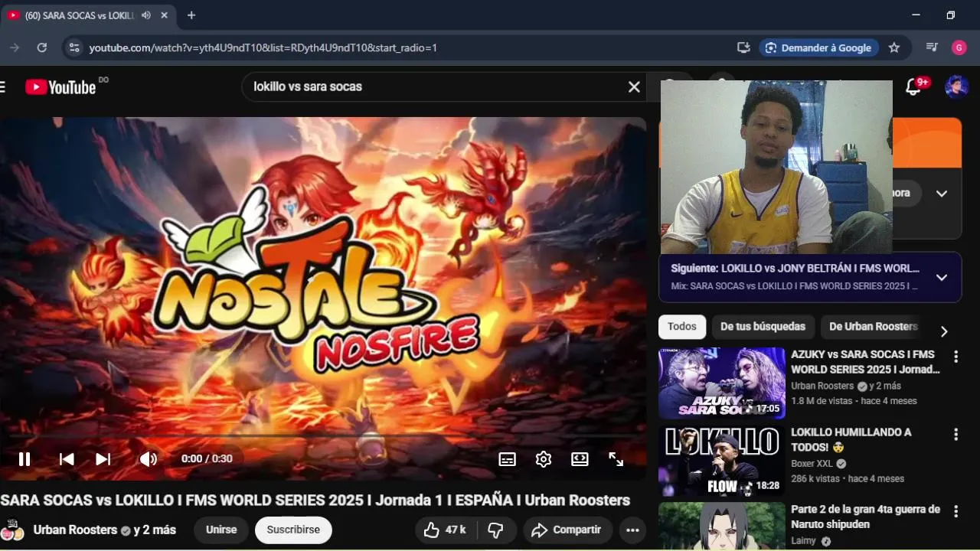Image resolution: width=980 pixels, height=551 pixels.
Task: Open the YouTube account avatar
Action: [x=956, y=86]
